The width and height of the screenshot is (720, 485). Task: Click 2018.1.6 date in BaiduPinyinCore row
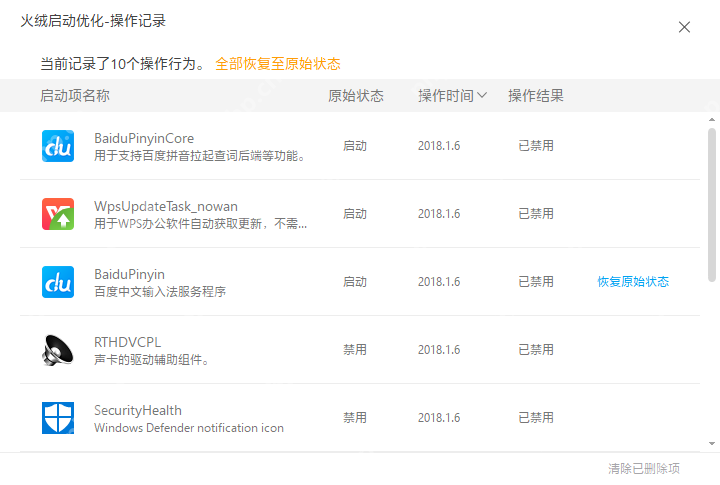439,146
